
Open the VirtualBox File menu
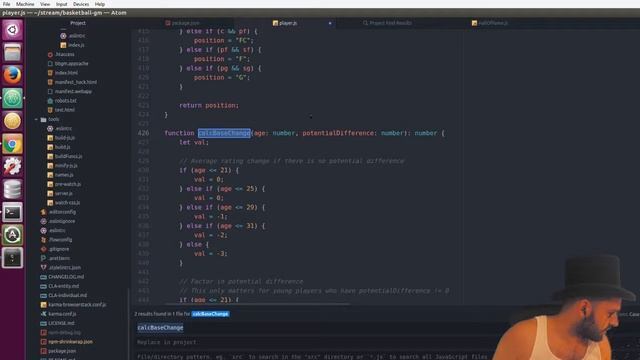[x=7, y=4]
